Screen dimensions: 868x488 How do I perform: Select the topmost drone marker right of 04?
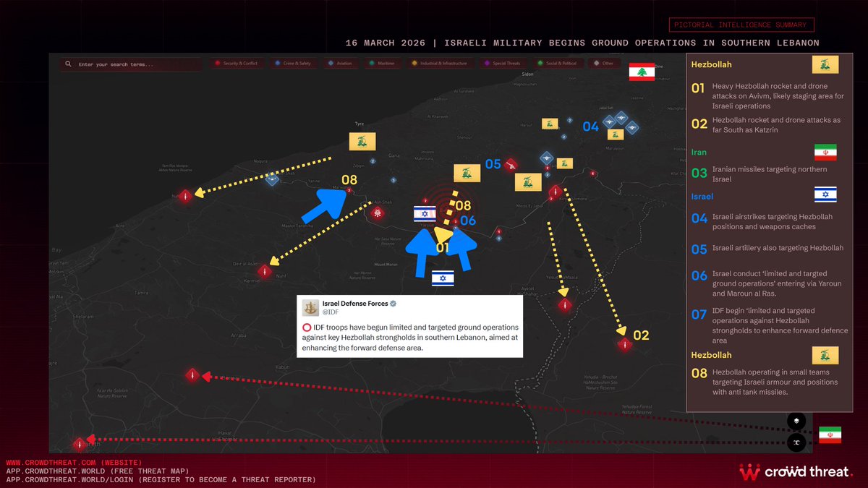[620, 119]
